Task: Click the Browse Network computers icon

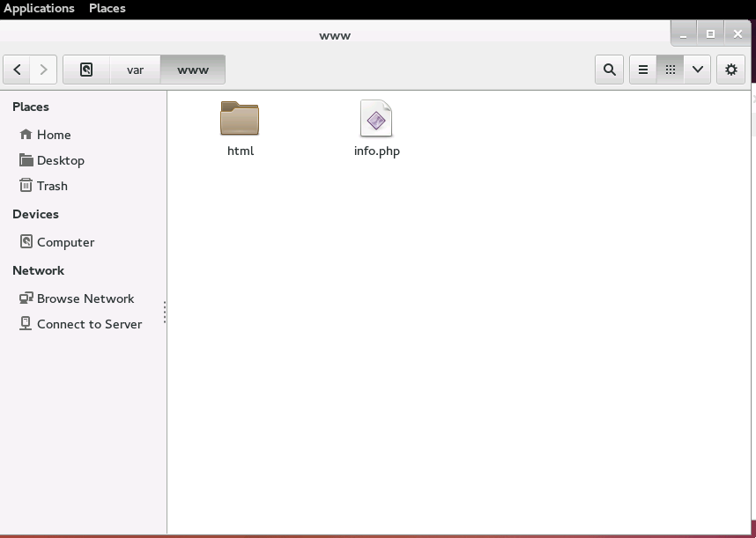Action: [26, 298]
